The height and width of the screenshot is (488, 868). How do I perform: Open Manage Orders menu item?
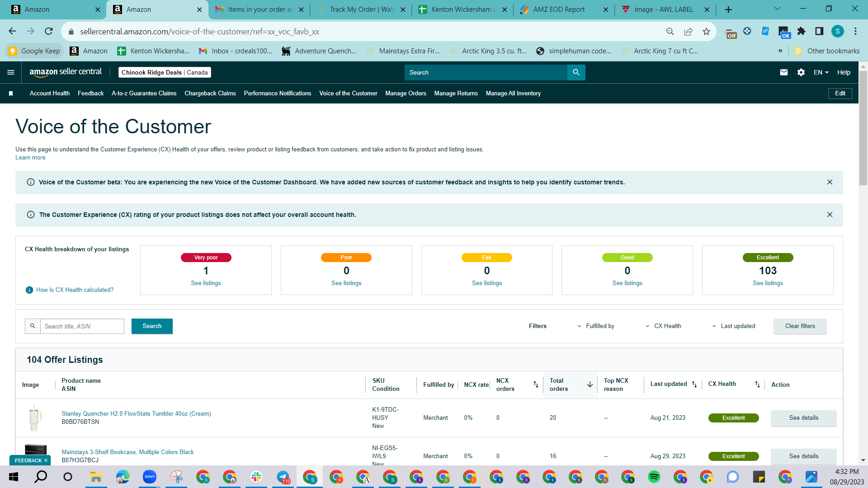point(406,94)
